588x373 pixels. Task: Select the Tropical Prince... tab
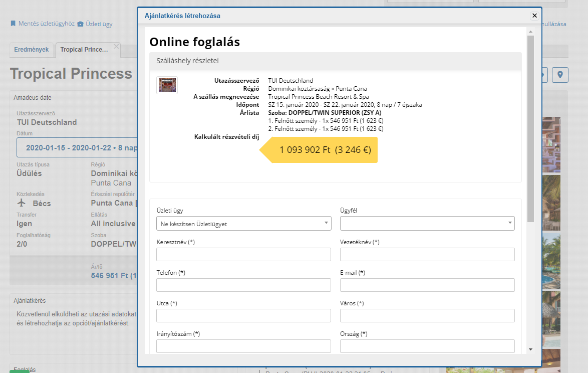click(x=84, y=50)
